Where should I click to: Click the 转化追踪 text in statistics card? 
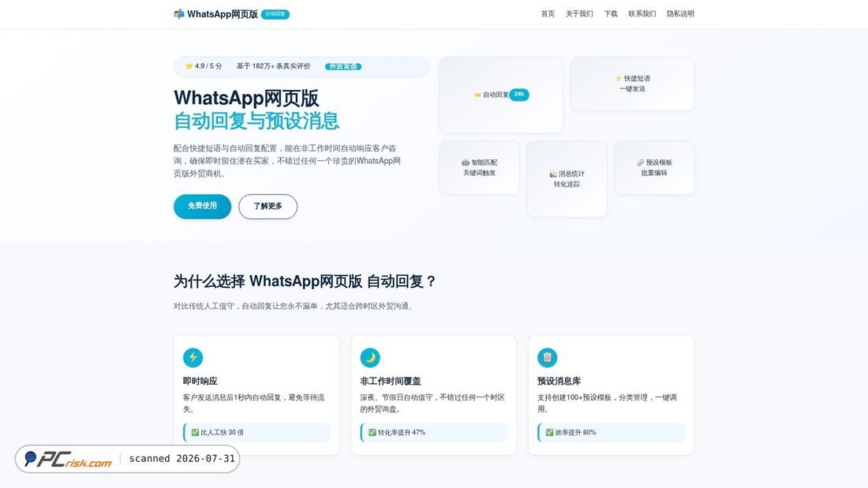coord(567,184)
